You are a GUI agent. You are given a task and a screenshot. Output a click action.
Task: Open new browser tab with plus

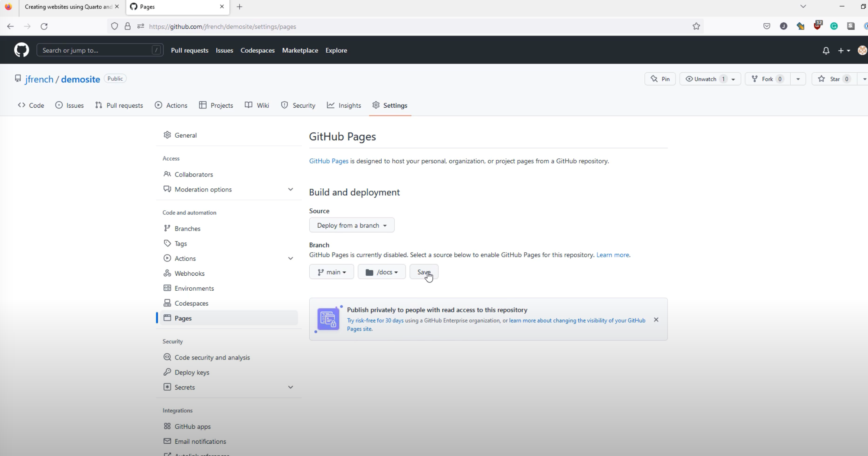(x=239, y=7)
